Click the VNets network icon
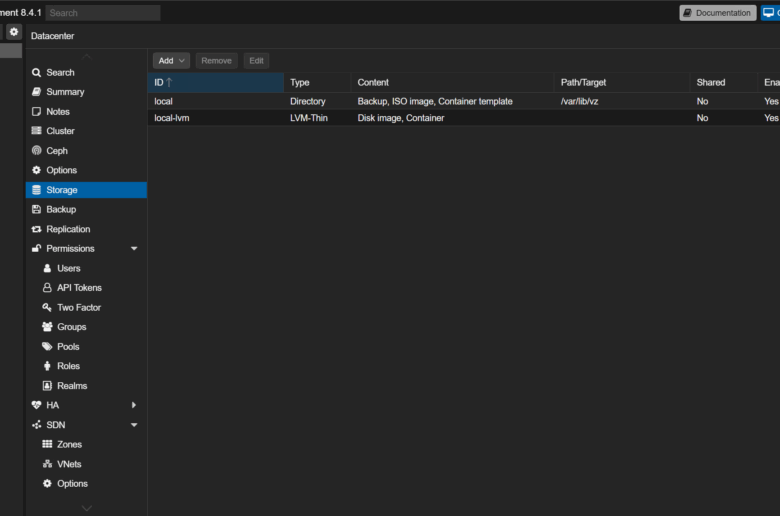The width and height of the screenshot is (780, 516). [47, 464]
